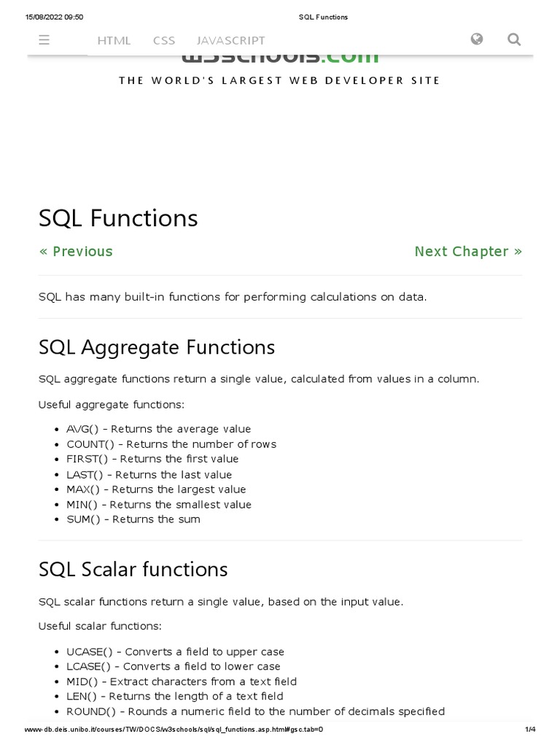Click the MID() list entry
Viewport: 560px width, 747px height.
click(181, 681)
